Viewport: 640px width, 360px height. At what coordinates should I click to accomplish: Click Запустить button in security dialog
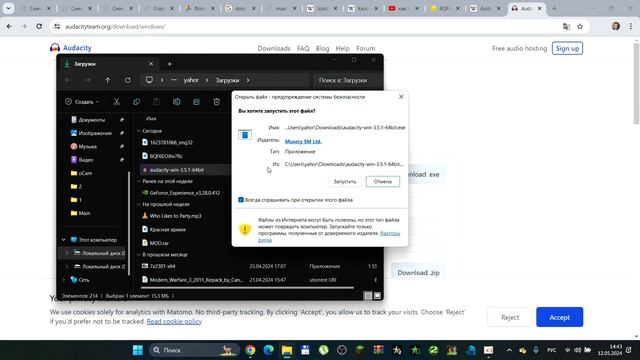click(x=345, y=182)
